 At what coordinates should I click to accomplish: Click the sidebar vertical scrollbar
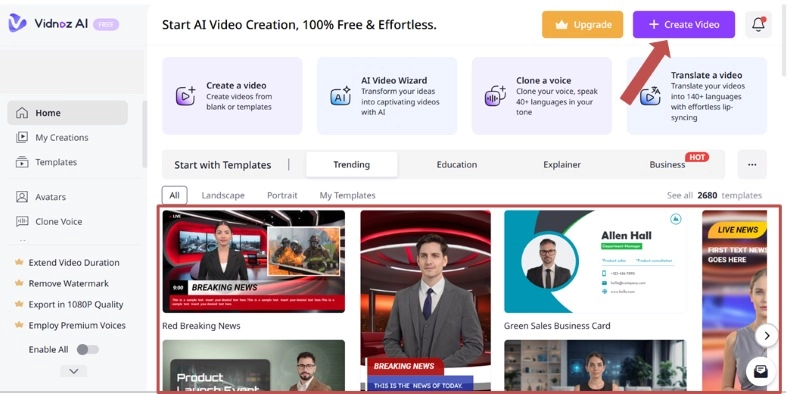(144, 134)
